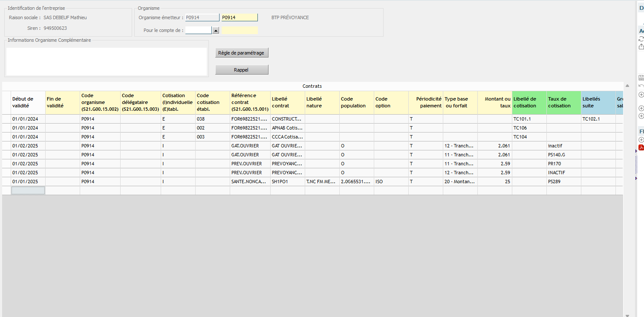644x317 pixels.
Task: Click the export icon below refresh
Action: [641, 46]
